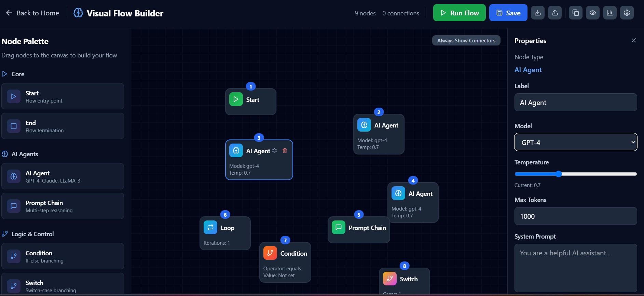Image resolution: width=644 pixels, height=296 pixels.
Task: Click the upload icon in header toolbar
Action: [555, 13]
